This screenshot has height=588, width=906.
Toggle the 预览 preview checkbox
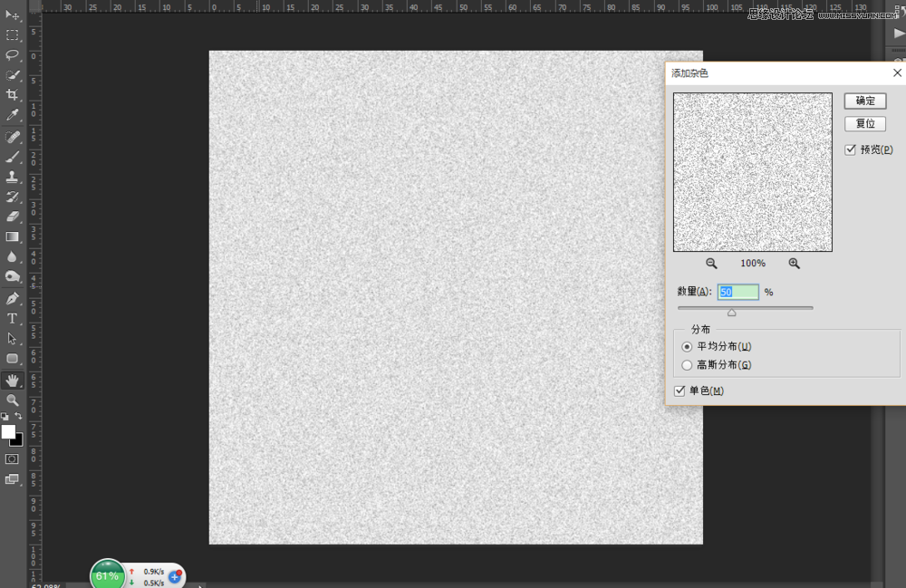pos(851,149)
